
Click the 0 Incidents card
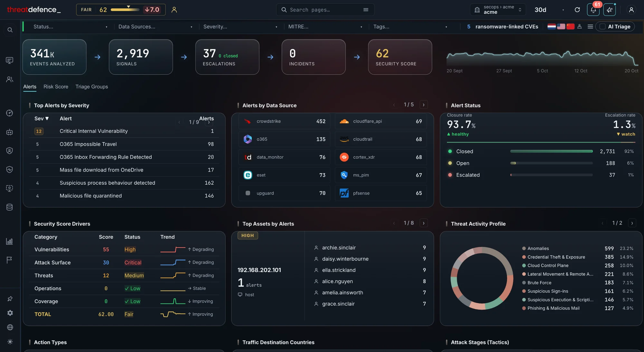click(x=313, y=57)
